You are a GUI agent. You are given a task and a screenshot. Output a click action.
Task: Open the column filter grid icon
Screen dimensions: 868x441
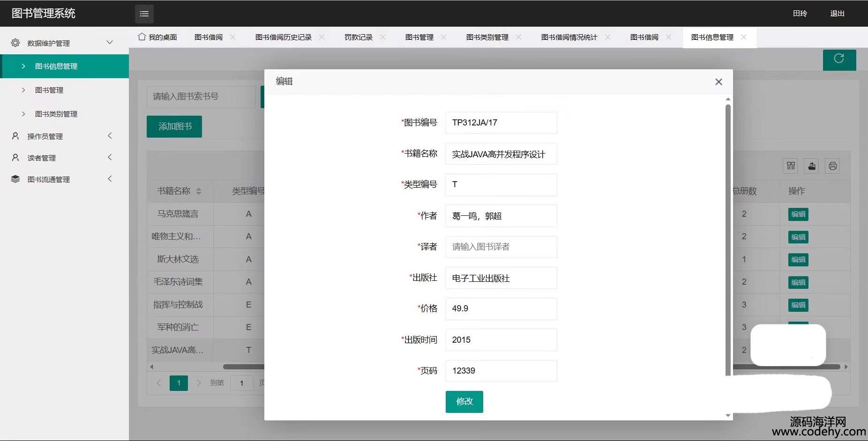click(791, 166)
